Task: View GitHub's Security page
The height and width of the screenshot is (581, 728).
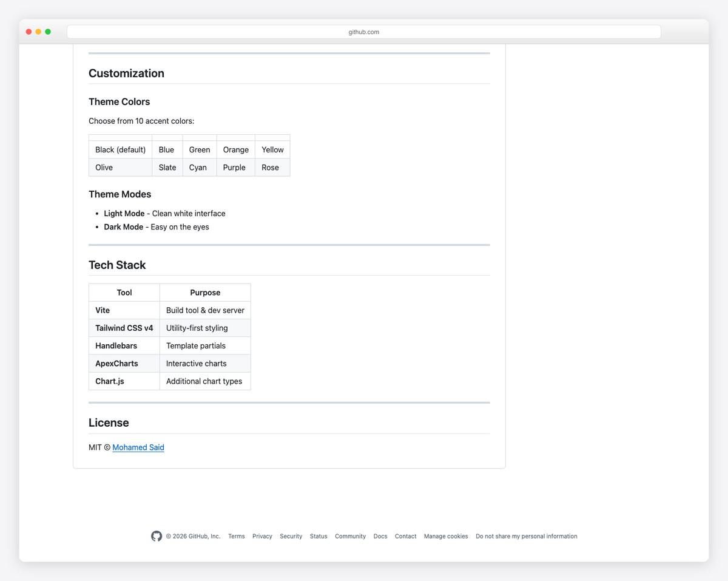Action: coord(291,536)
